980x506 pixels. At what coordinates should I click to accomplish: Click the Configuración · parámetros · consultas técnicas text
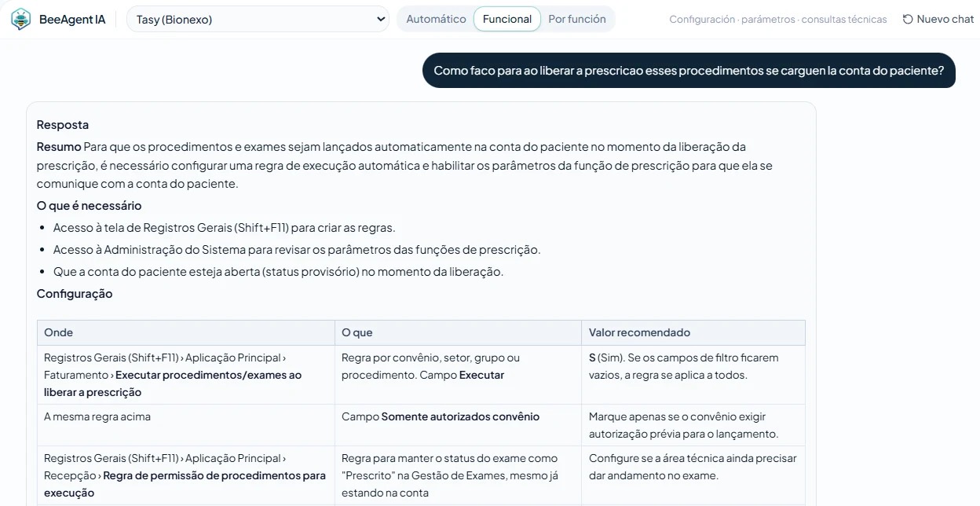778,19
